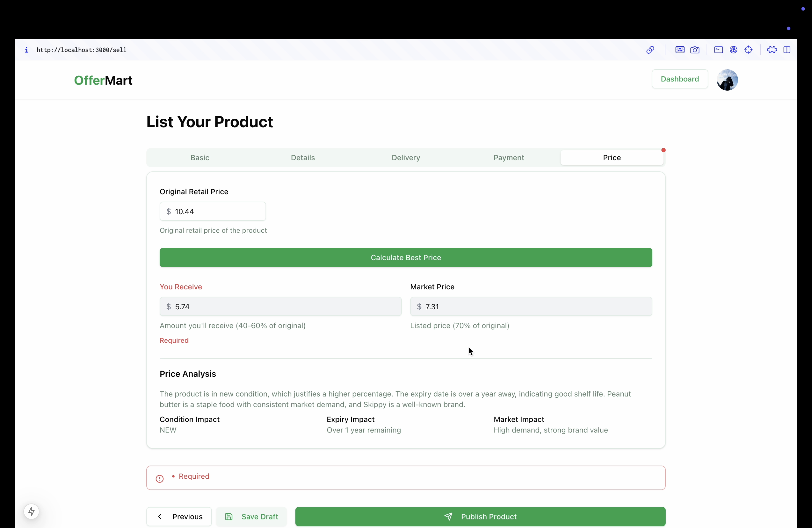Click the lightning bolt floating button
The image size is (812, 528).
[31, 511]
